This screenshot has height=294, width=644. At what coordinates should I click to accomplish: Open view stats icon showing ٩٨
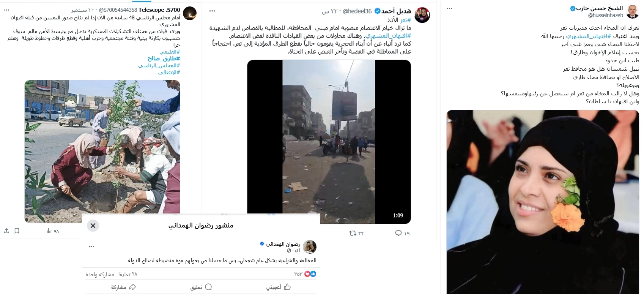point(49,231)
